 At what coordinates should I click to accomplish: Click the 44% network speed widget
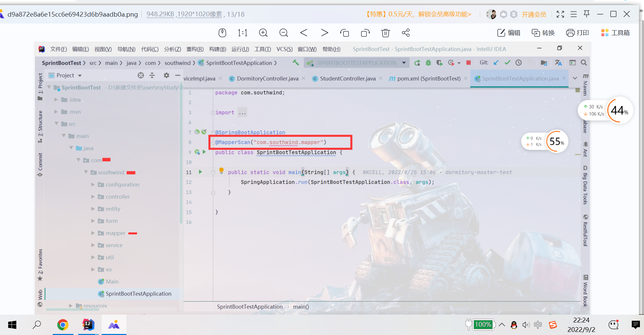[x=605, y=110]
